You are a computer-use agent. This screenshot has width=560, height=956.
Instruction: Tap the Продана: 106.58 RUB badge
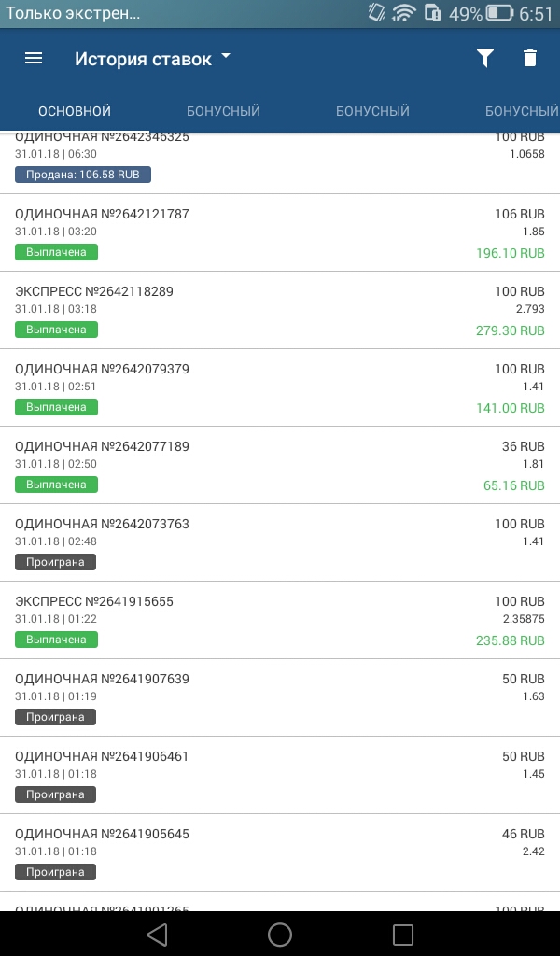click(x=83, y=175)
